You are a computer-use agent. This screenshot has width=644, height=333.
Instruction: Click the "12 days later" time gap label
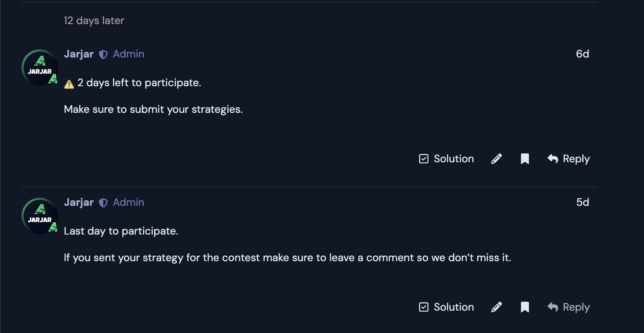tap(94, 21)
